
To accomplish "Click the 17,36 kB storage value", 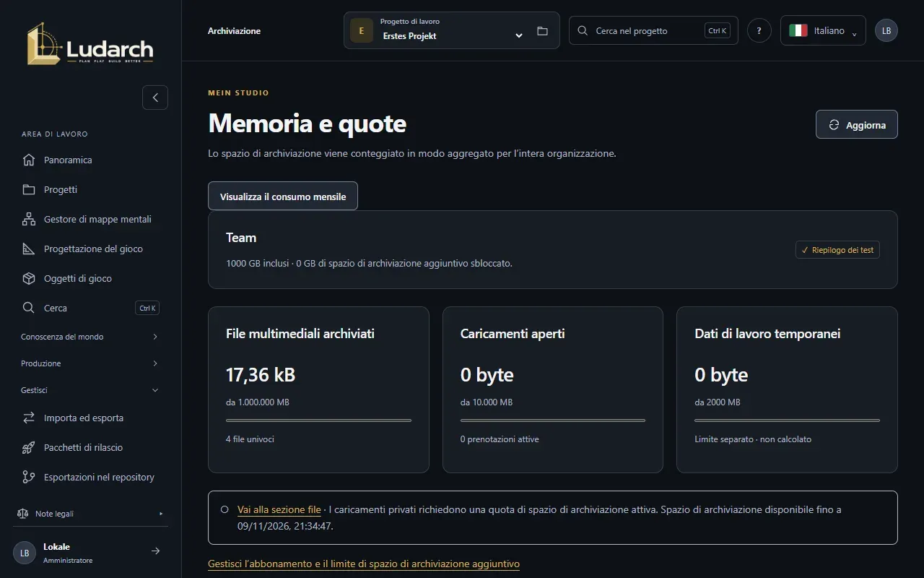I will [261, 375].
